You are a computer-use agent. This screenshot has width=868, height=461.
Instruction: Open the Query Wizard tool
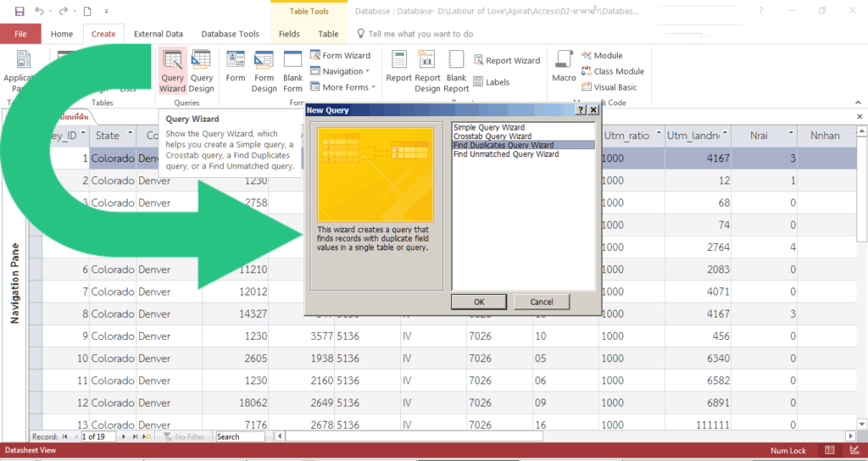(172, 70)
